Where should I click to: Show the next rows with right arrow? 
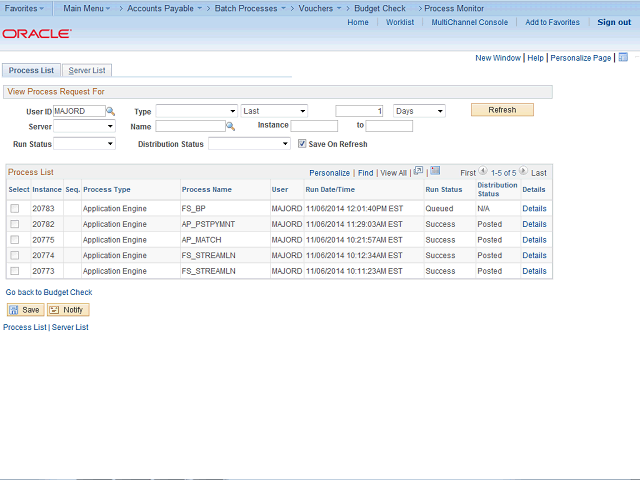523,172
